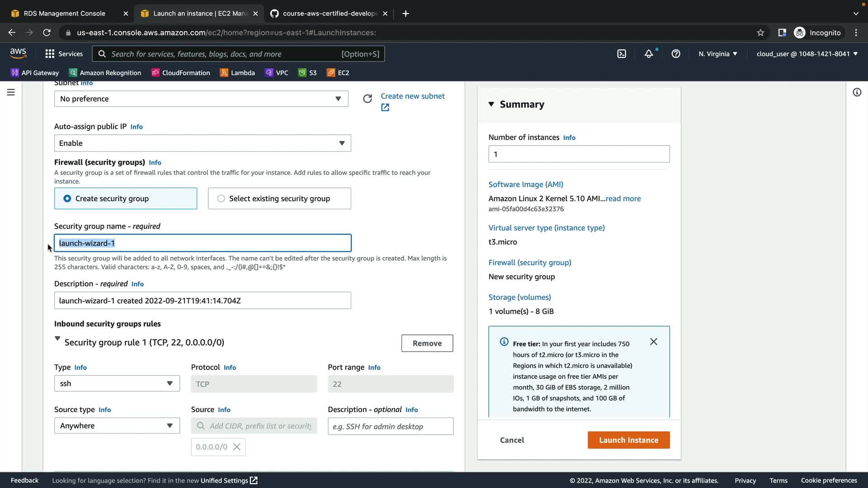
Task: Open the Create new subnet link
Action: click(412, 96)
